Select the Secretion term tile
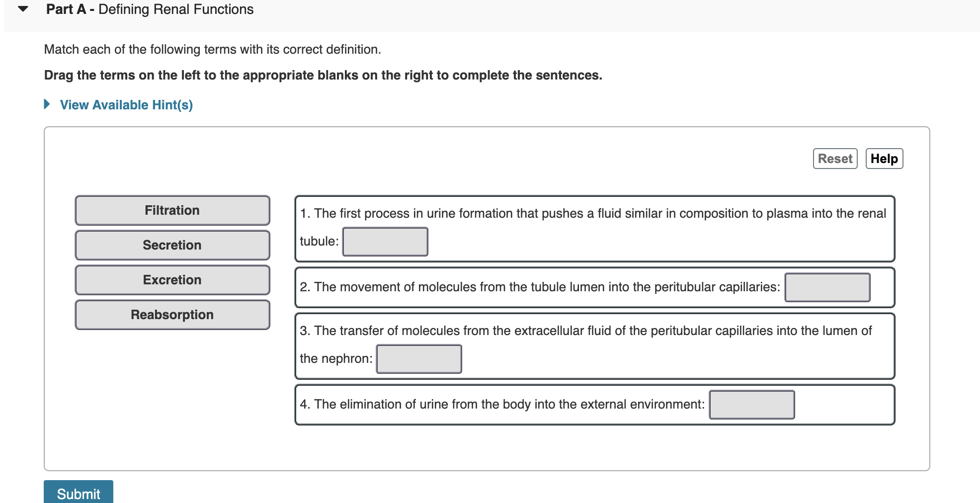This screenshot has height=503, width=980. coord(171,245)
